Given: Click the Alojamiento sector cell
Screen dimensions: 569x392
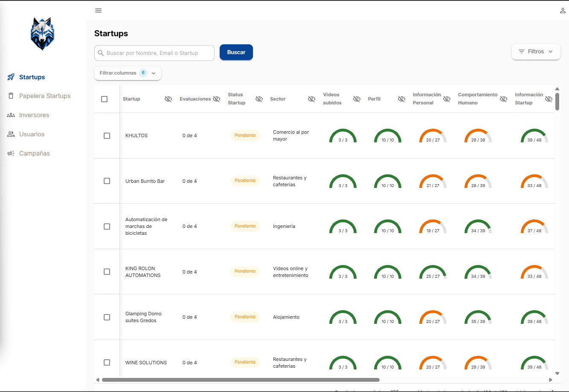Looking at the screenshot, I should pyautogui.click(x=286, y=317).
